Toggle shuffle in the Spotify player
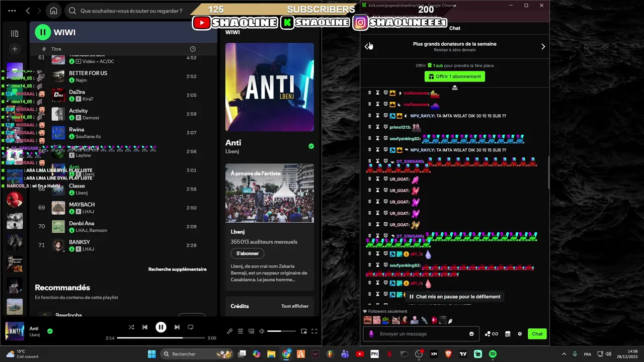 [x=131, y=327]
